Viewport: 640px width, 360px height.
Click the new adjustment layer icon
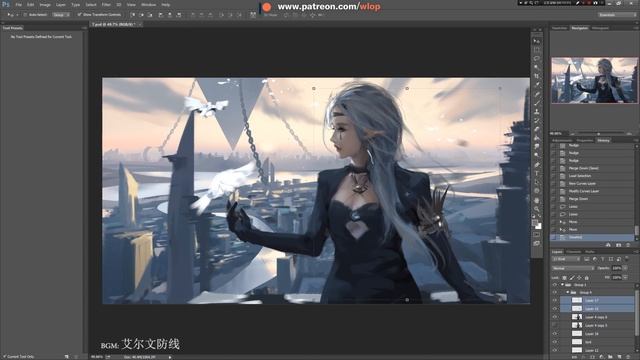602,357
